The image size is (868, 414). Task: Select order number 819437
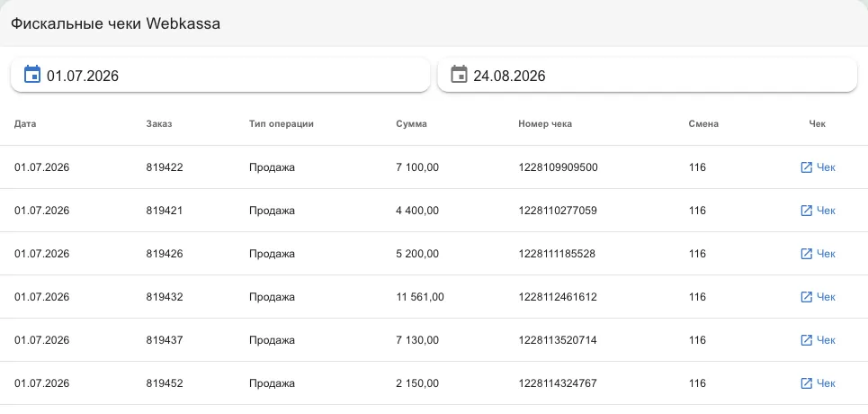coord(165,340)
